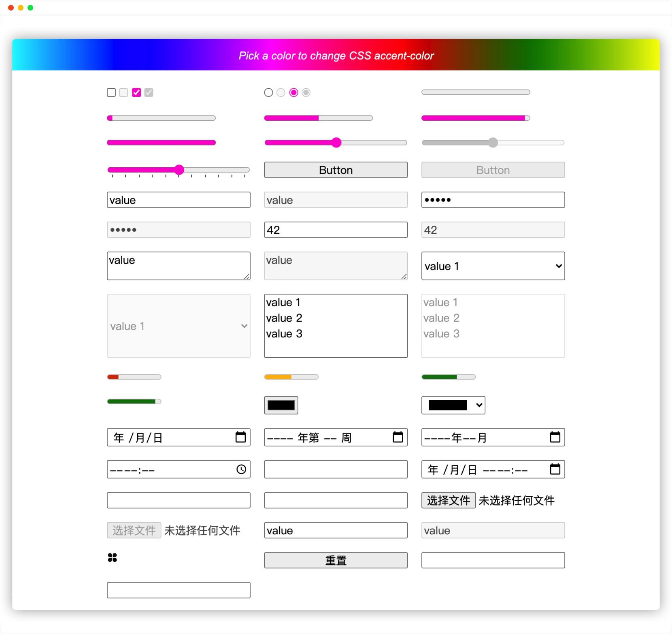Image resolution: width=672 pixels, height=634 pixels.
Task: Open the black color picker swatch
Action: 281,405
